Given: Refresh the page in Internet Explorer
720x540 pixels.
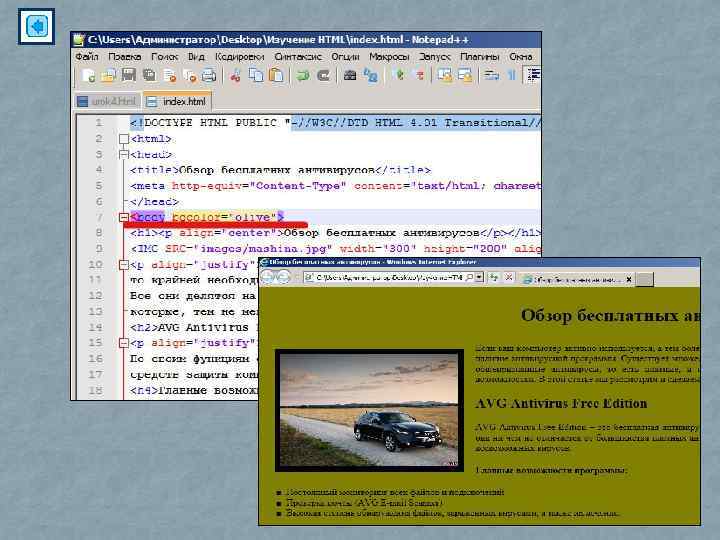Looking at the screenshot, I should (494, 277).
